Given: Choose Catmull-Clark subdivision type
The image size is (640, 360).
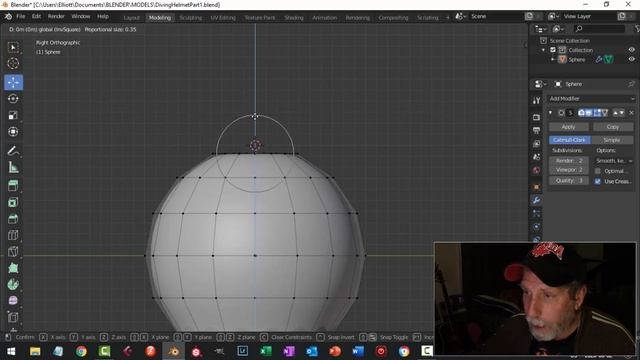Looking at the screenshot, I should coord(569,140).
